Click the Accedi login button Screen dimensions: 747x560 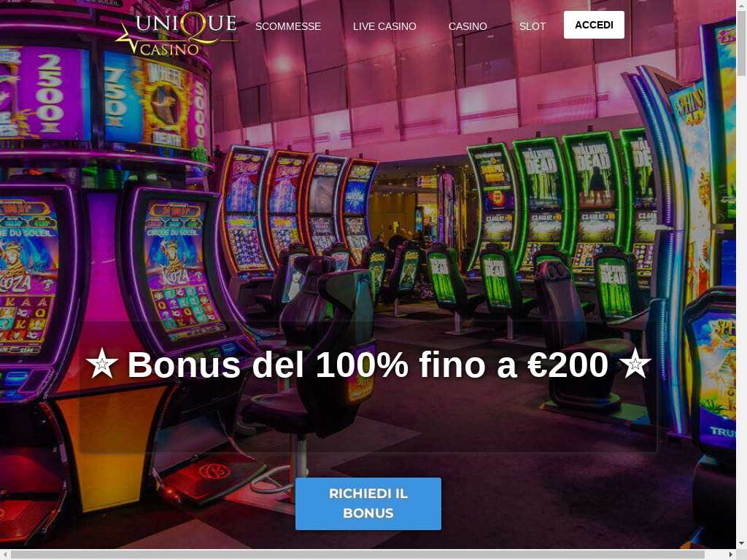tap(594, 25)
